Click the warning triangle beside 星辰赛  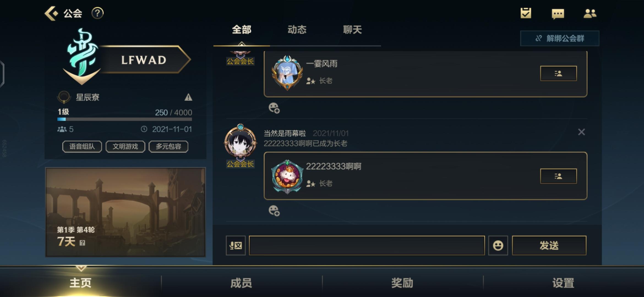[x=188, y=97]
